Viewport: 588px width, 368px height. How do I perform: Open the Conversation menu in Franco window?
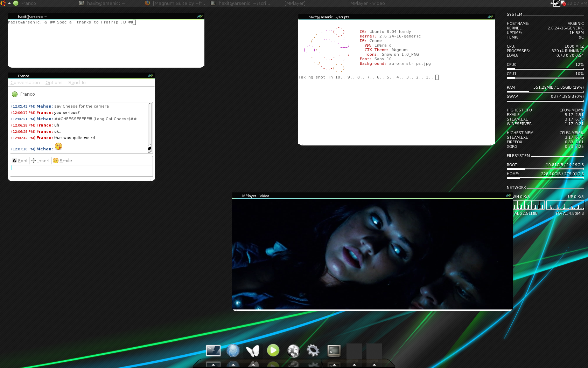[25, 83]
